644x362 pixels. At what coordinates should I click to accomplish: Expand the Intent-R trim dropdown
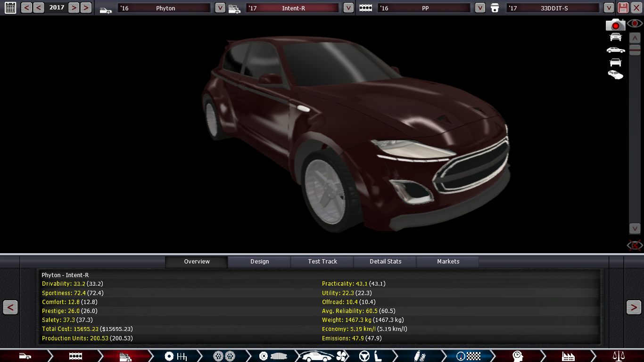click(x=348, y=8)
